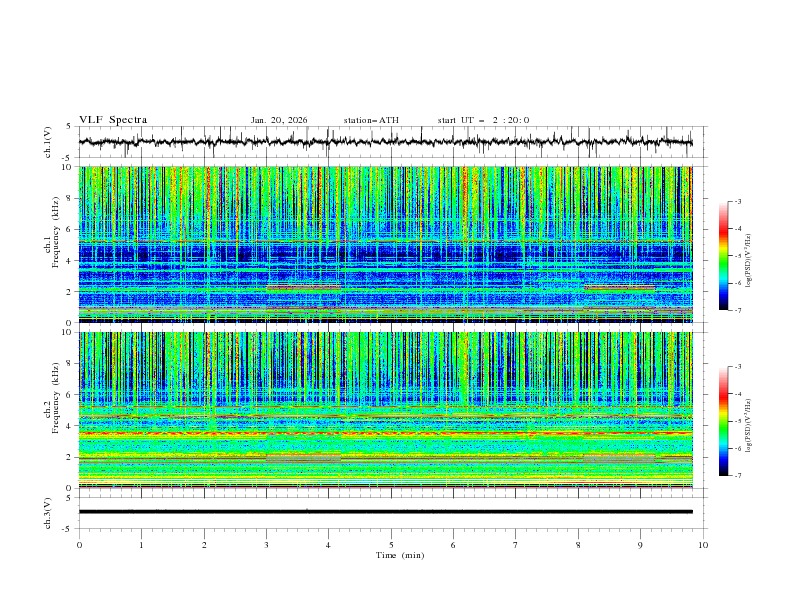
Task: Click time axis tick label "0"
Action: point(79,545)
